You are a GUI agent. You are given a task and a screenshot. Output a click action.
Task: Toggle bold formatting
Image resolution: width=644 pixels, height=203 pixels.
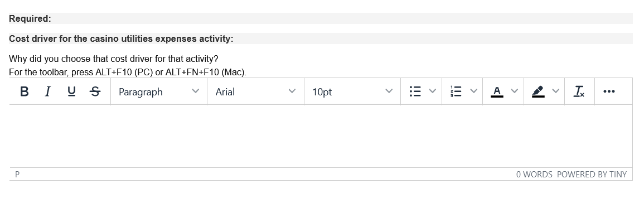(24, 91)
